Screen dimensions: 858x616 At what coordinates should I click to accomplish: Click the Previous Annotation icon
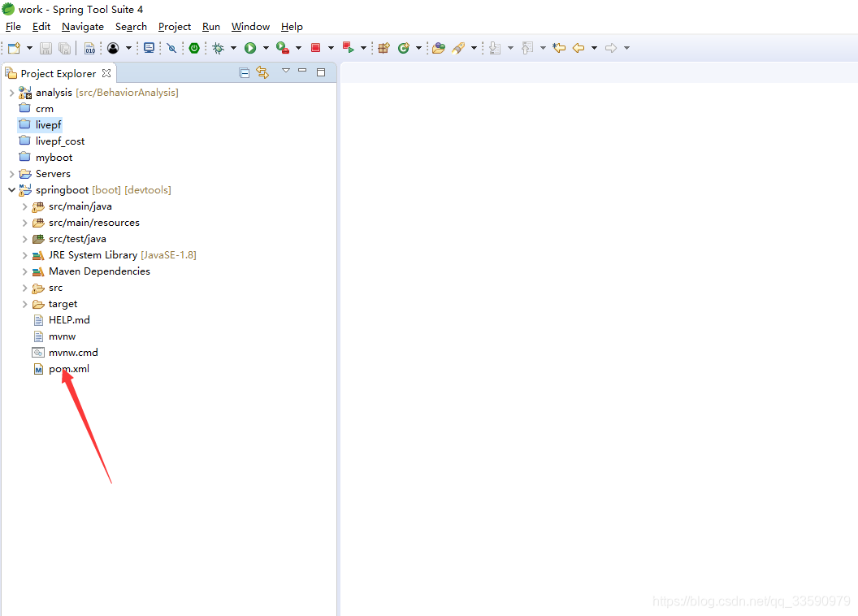point(527,48)
